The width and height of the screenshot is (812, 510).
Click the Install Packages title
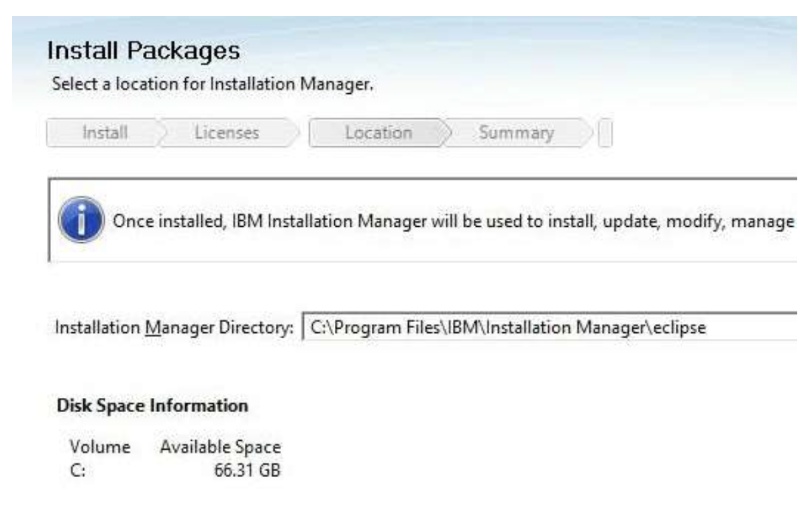tap(144, 49)
